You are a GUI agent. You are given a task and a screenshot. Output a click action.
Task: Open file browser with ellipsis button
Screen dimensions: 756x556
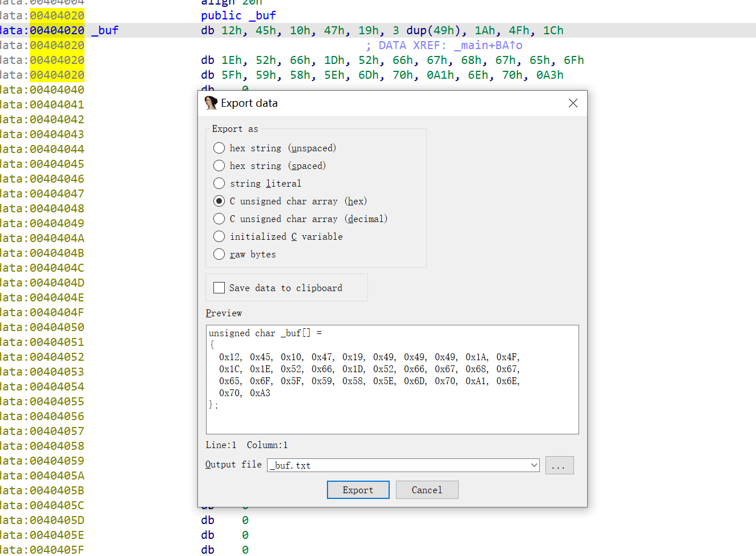[x=559, y=465]
